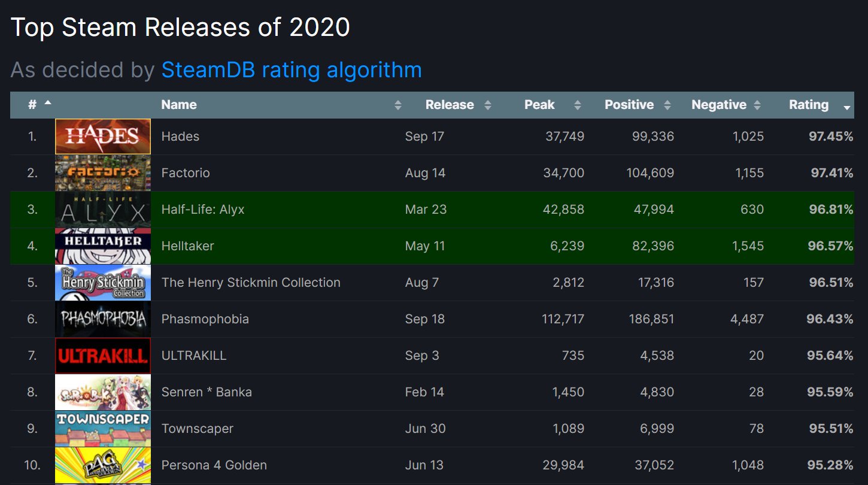Click the ULTRAKILL red logo image
Image resolution: width=868 pixels, height=485 pixels.
[x=103, y=356]
